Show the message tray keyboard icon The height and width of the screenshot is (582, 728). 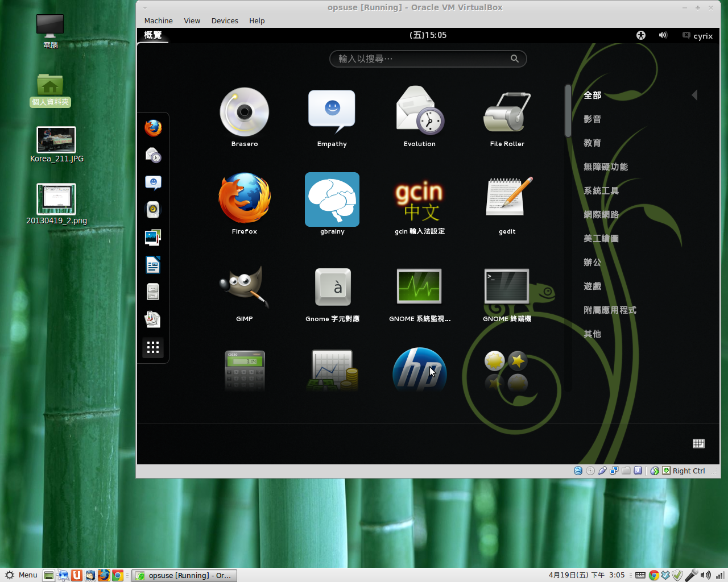point(699,443)
